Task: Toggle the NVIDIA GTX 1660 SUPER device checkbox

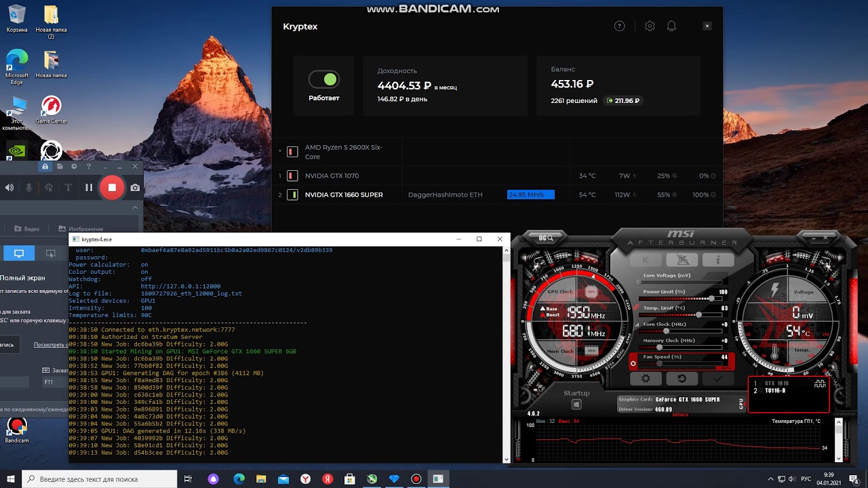Action: (x=292, y=195)
